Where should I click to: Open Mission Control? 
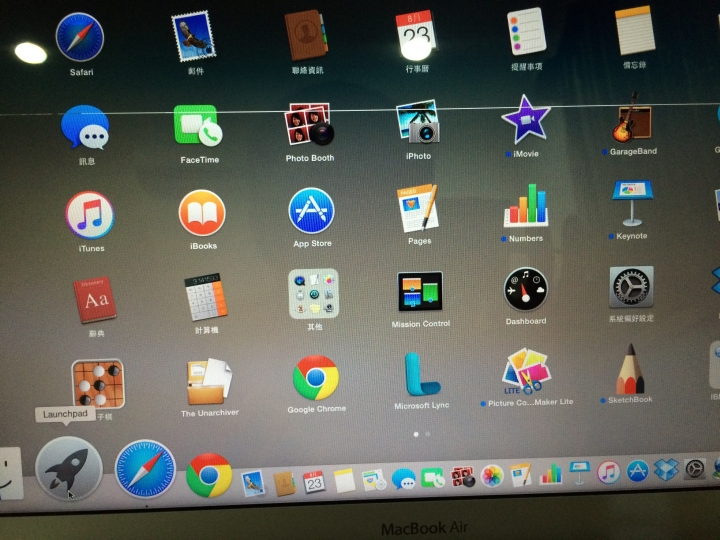[x=420, y=292]
